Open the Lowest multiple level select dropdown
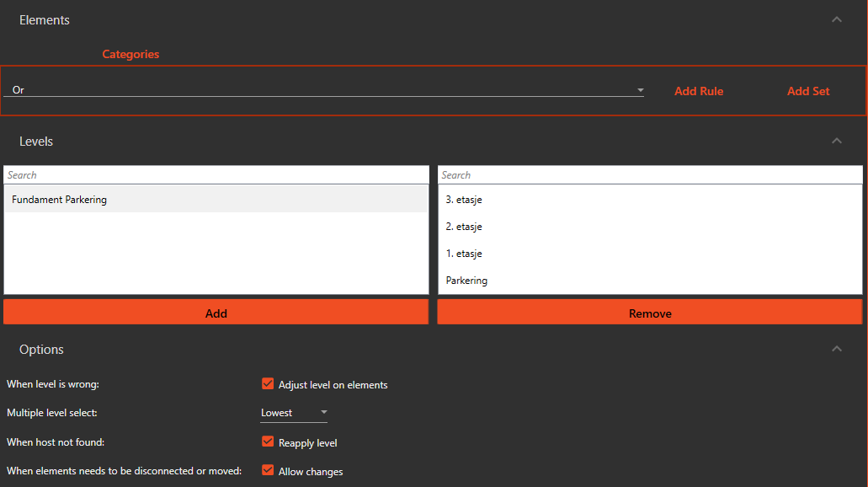Screen dimensions: 868x487 [323, 412]
